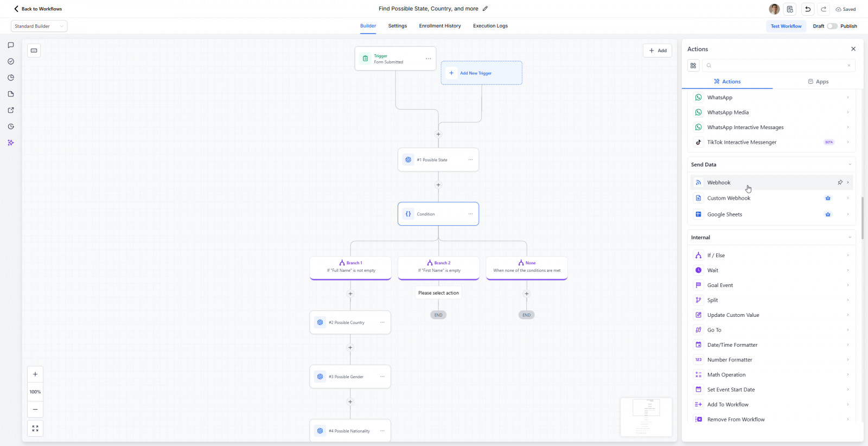This screenshot has width=868, height=446.
Task: Click the undo arrow icon
Action: point(808,9)
